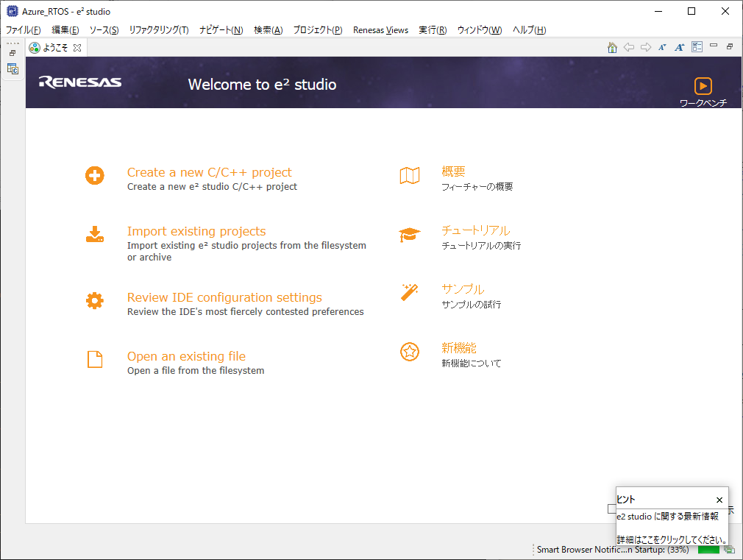Open the 検索(A) menu
Screen dimensions: 743x560
click(269, 30)
